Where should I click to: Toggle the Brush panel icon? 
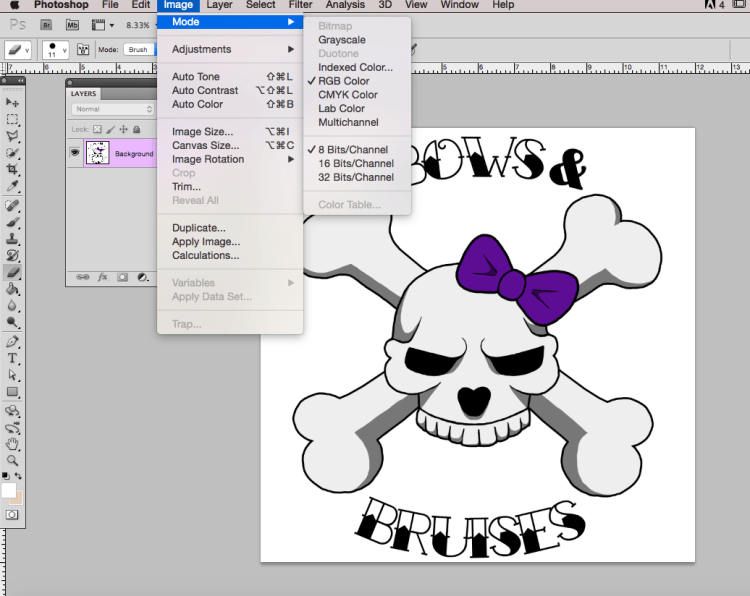click(83, 49)
